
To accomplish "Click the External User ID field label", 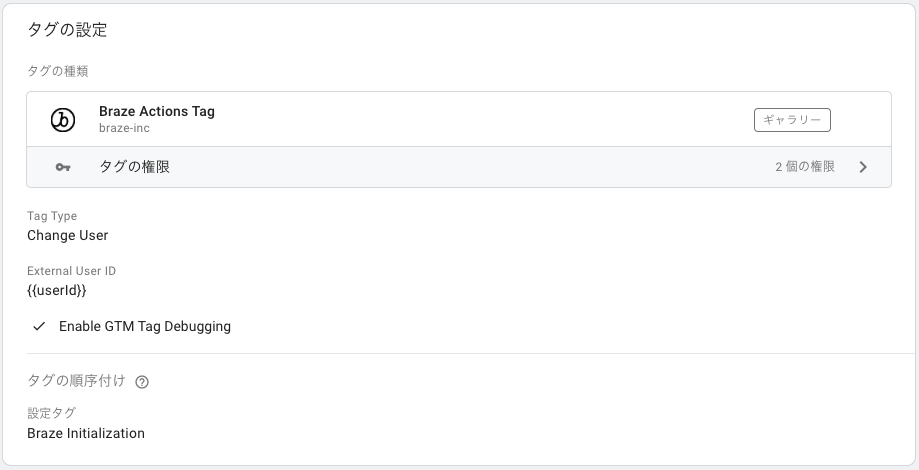I will click(72, 271).
